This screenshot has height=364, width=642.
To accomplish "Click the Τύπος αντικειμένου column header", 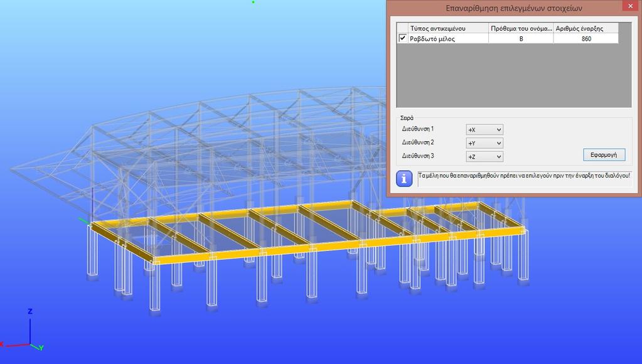I will (x=449, y=28).
